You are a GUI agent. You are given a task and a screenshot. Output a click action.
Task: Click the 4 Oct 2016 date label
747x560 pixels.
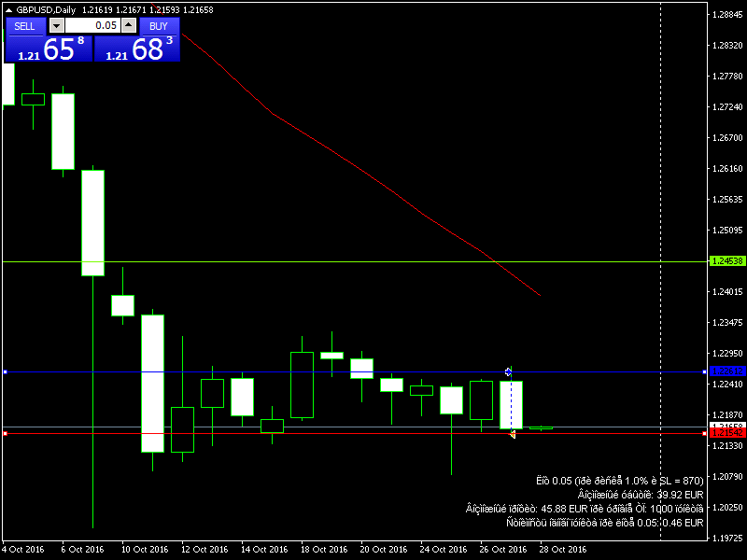(x=23, y=550)
